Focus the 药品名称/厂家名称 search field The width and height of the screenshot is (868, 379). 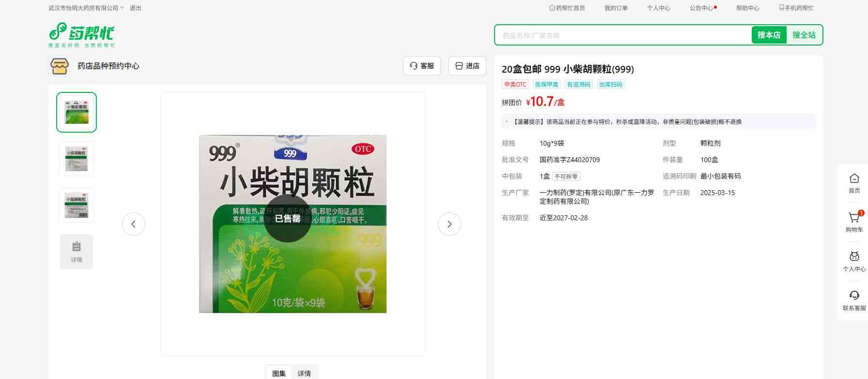click(622, 35)
